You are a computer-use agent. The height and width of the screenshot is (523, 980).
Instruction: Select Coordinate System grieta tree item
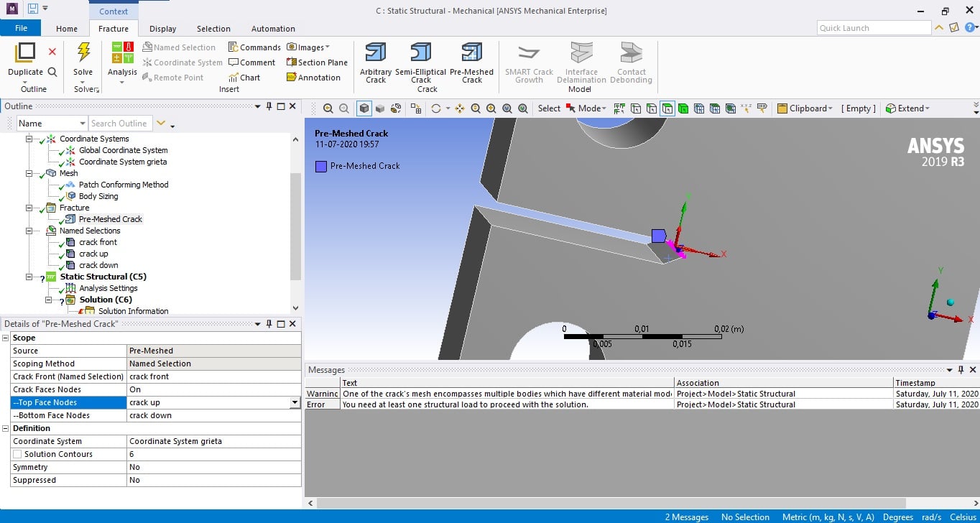click(123, 162)
